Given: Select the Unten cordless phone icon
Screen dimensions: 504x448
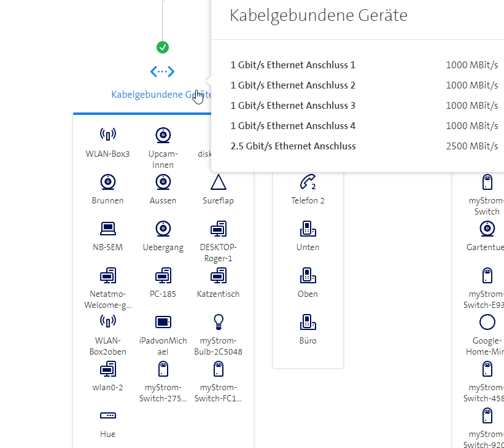Looking at the screenshot, I should click(x=308, y=229).
